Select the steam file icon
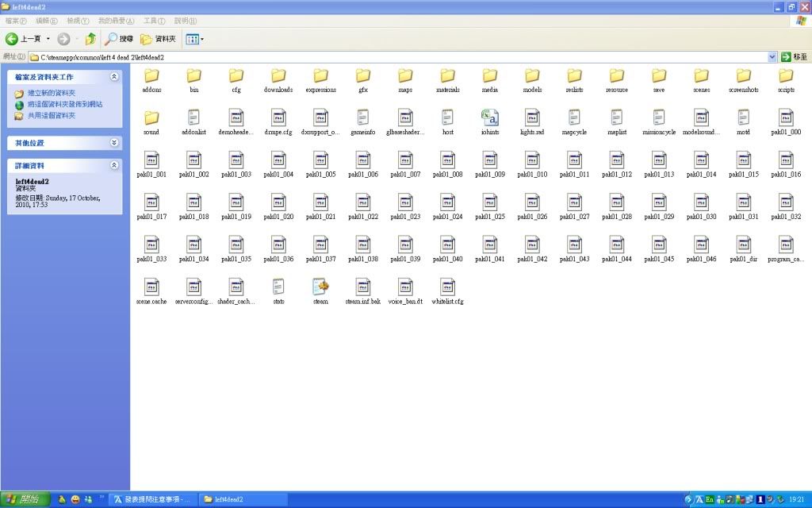Image resolution: width=812 pixels, height=508 pixels. (x=320, y=287)
